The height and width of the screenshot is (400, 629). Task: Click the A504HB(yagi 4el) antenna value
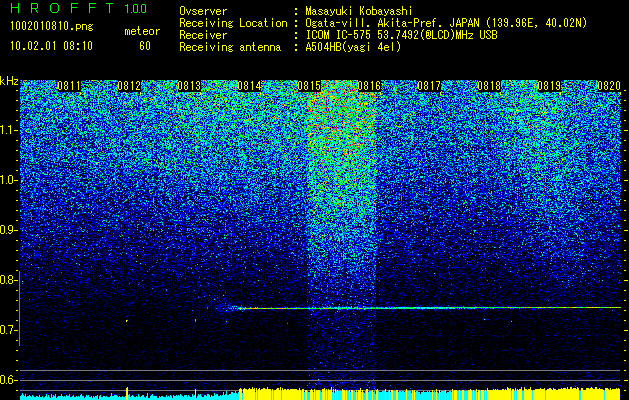(353, 47)
